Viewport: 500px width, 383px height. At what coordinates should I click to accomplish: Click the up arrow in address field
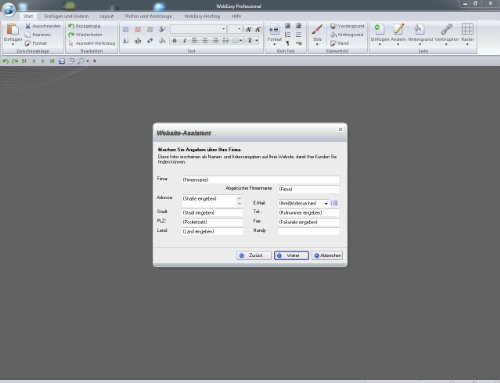(240, 198)
